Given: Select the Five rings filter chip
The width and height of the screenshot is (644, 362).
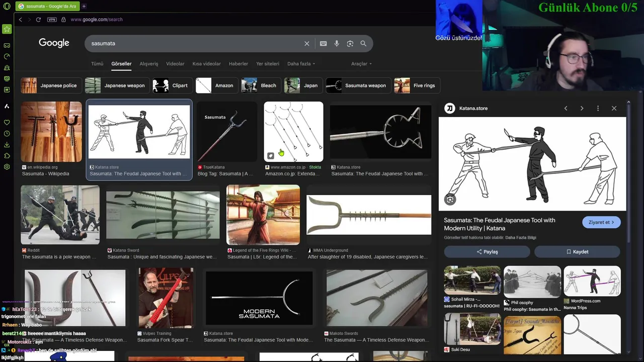Looking at the screenshot, I should click(417, 85).
